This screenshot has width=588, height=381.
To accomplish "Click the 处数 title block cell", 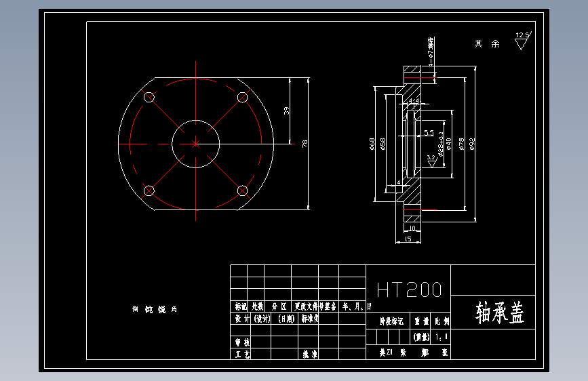I will (257, 306).
